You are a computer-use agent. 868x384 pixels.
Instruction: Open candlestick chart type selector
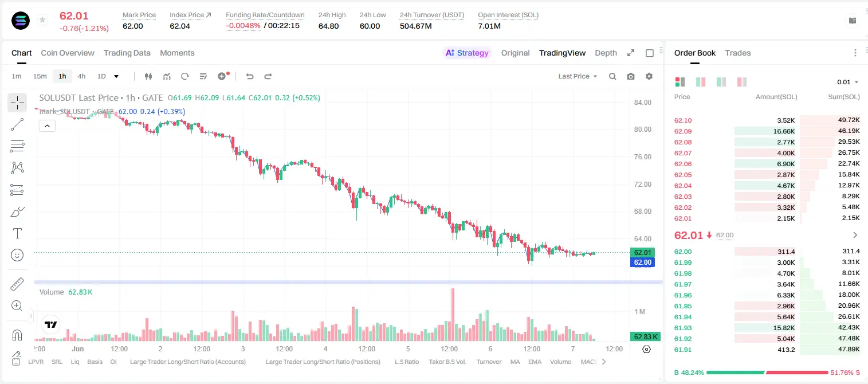[148, 76]
